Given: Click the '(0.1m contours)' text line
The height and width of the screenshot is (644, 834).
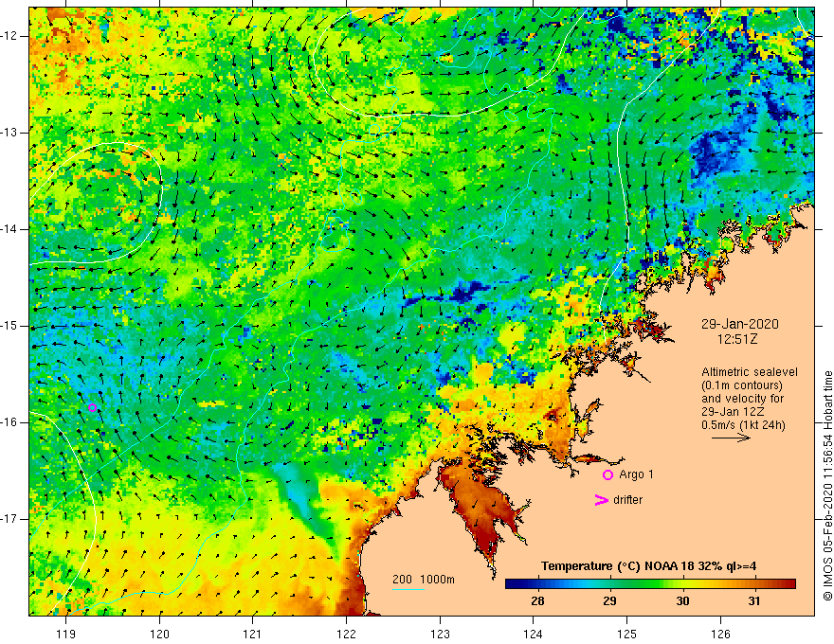Looking at the screenshot, I should tap(742, 385).
